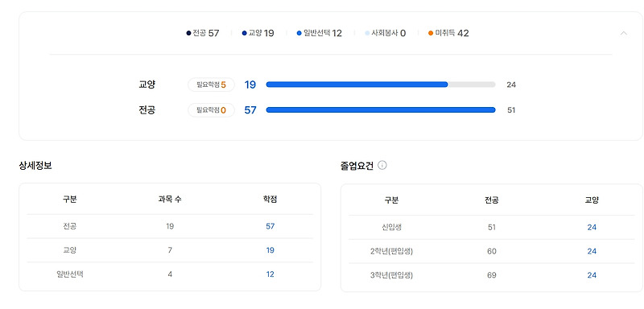The height and width of the screenshot is (309, 644).
Task: Click 전공 course count 19 cell
Action: click(170, 226)
